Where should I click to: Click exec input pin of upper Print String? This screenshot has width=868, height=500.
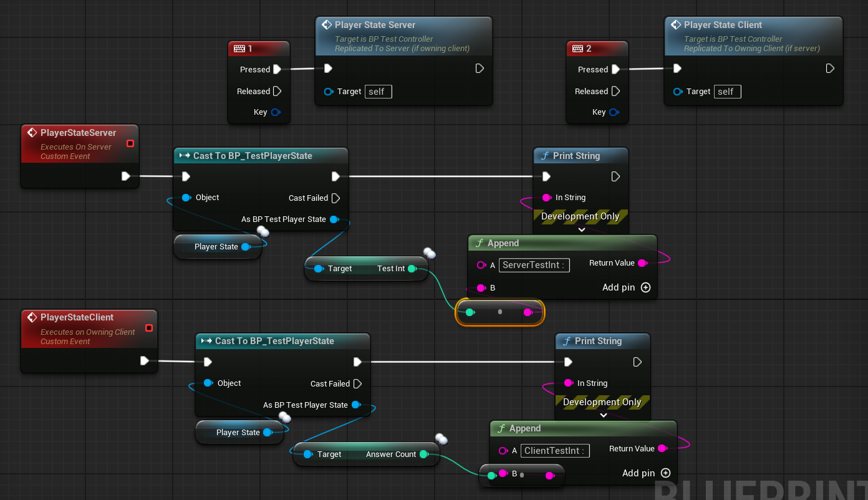point(547,176)
